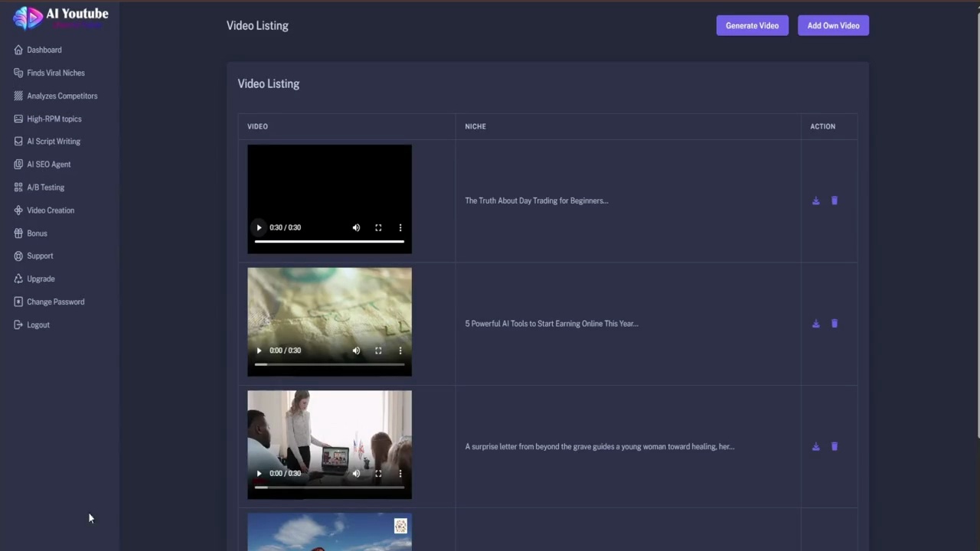The image size is (980, 551).
Task: Click the VIDEO column header
Action: click(257, 126)
